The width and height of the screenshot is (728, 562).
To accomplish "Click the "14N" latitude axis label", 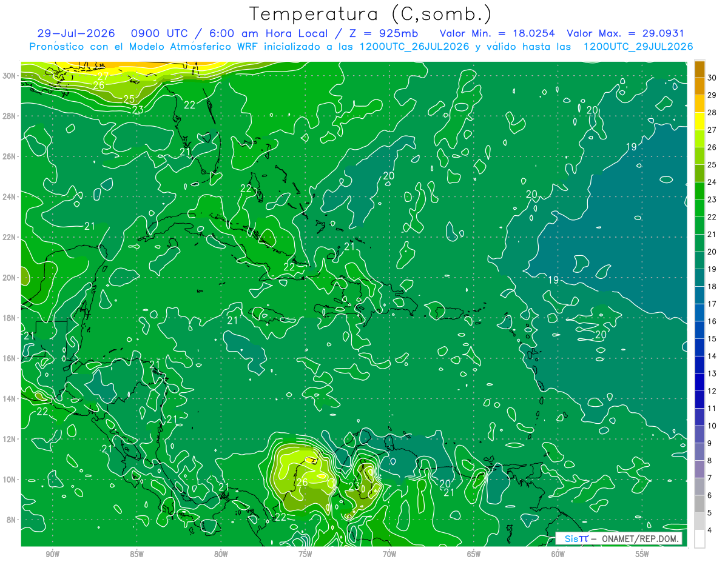I will pos(9,399).
